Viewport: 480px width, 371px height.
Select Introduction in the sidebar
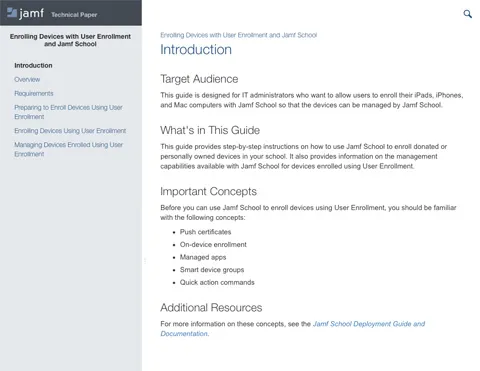[33, 65]
